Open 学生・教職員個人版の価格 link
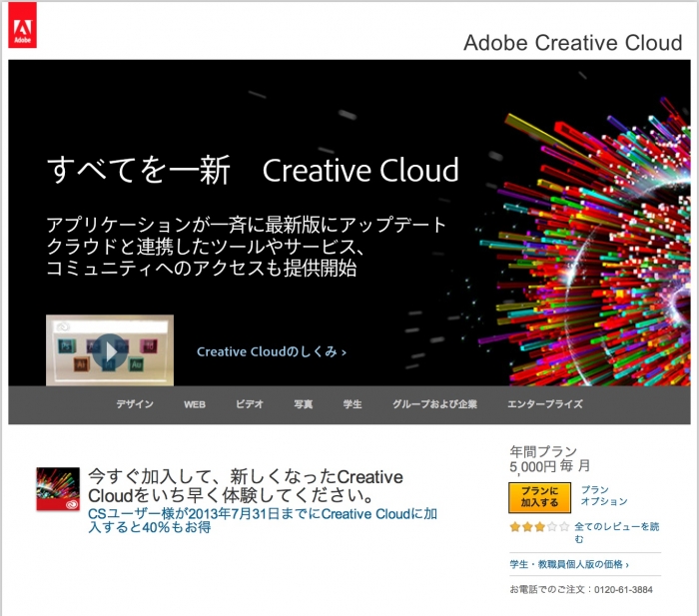Viewport: 699px width, 616px height. click(x=569, y=564)
